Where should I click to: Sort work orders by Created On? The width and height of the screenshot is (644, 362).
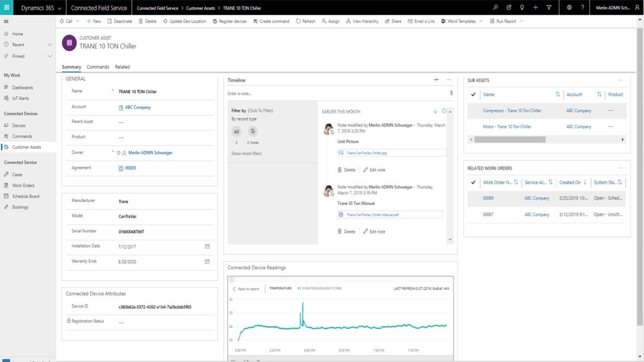[x=573, y=183]
